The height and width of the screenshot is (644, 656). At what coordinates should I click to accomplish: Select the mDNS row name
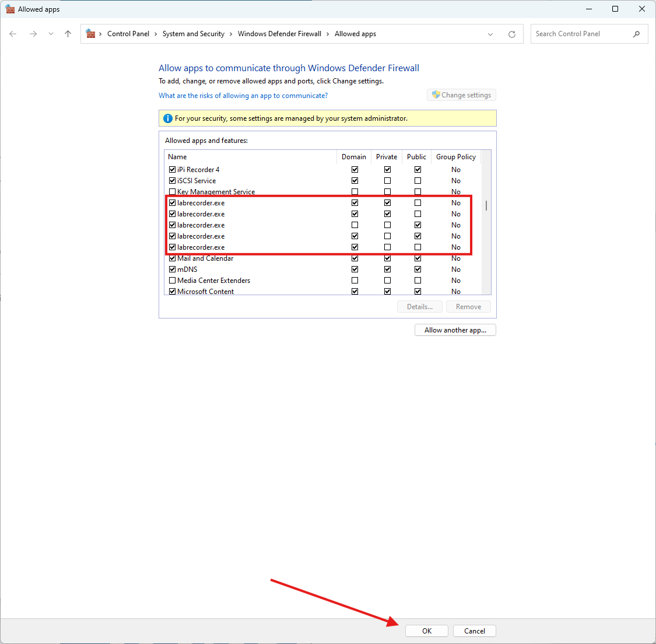187,269
